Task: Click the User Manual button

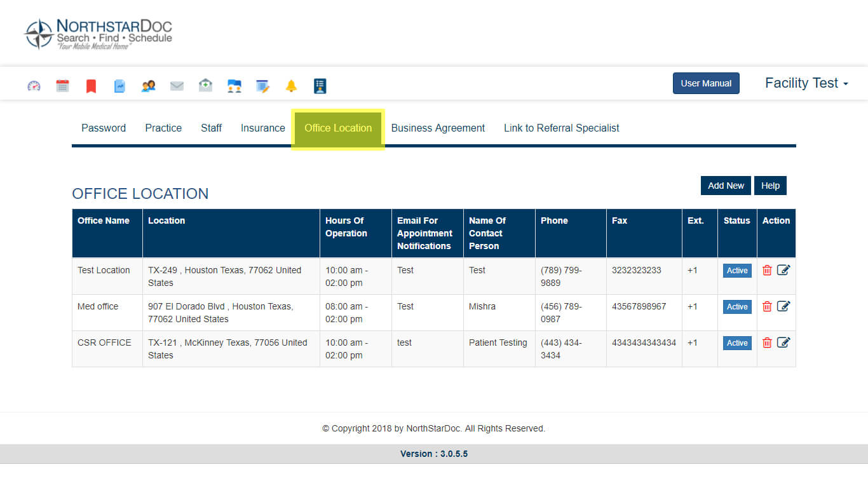Action: 706,83
